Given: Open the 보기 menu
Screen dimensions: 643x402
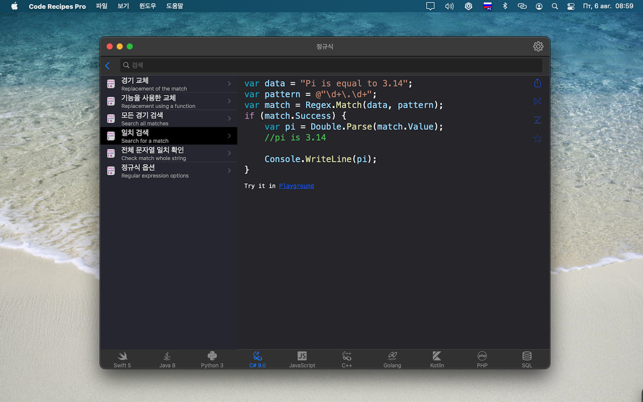Looking at the screenshot, I should tap(123, 6).
